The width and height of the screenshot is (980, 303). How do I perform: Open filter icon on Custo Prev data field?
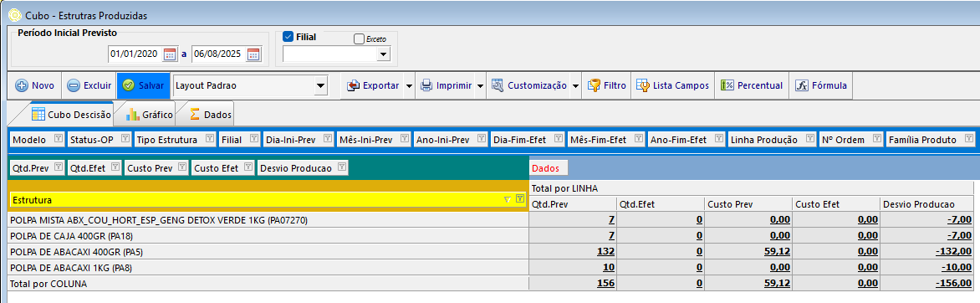click(x=182, y=167)
